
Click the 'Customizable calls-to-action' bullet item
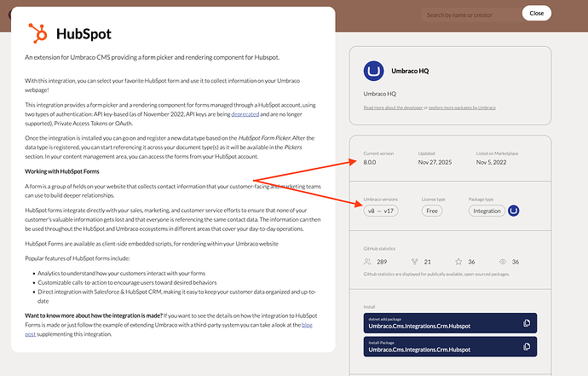pos(127,282)
